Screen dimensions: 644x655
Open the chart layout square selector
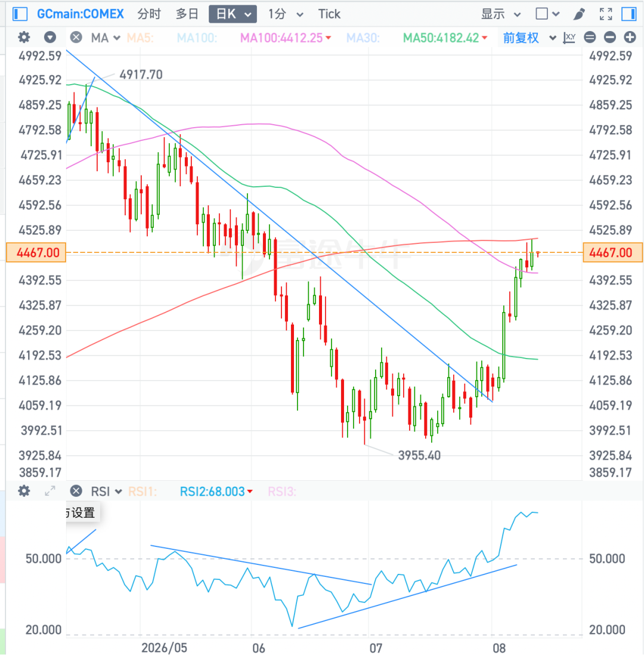pyautogui.click(x=547, y=14)
